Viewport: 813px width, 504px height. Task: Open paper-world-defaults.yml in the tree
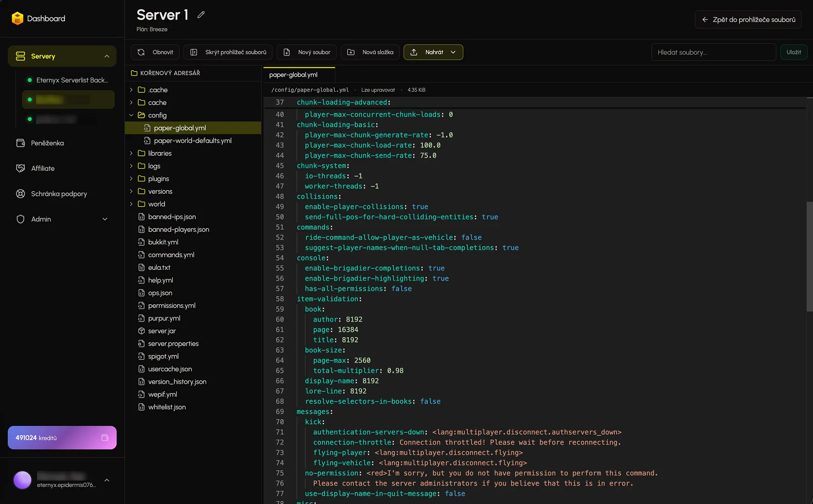point(193,141)
